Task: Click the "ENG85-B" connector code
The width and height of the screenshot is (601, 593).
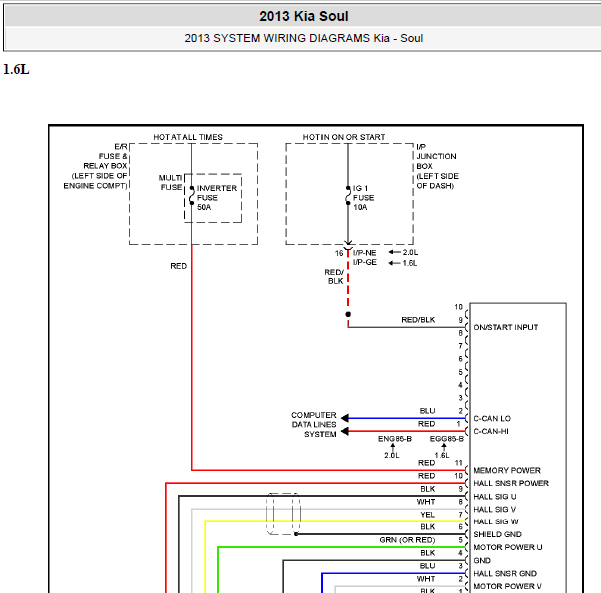Action: 395,439
